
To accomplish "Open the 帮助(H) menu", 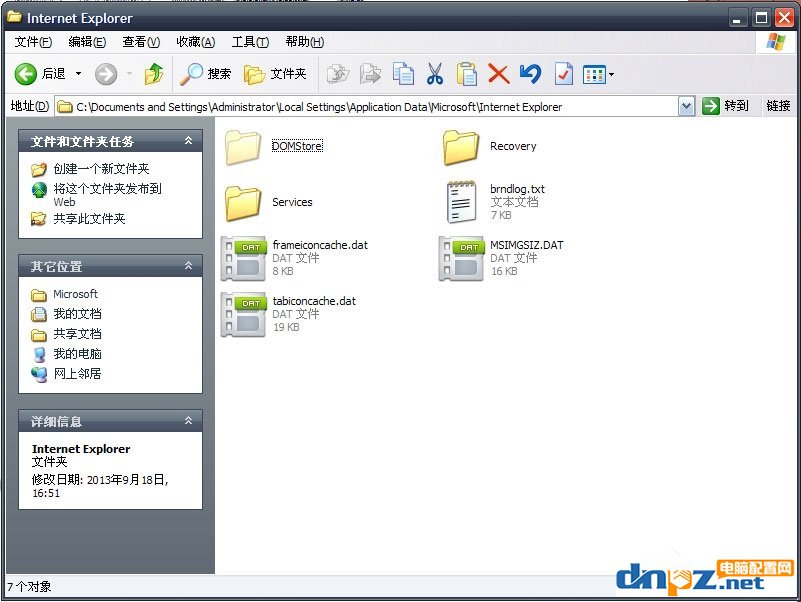I will click(305, 42).
